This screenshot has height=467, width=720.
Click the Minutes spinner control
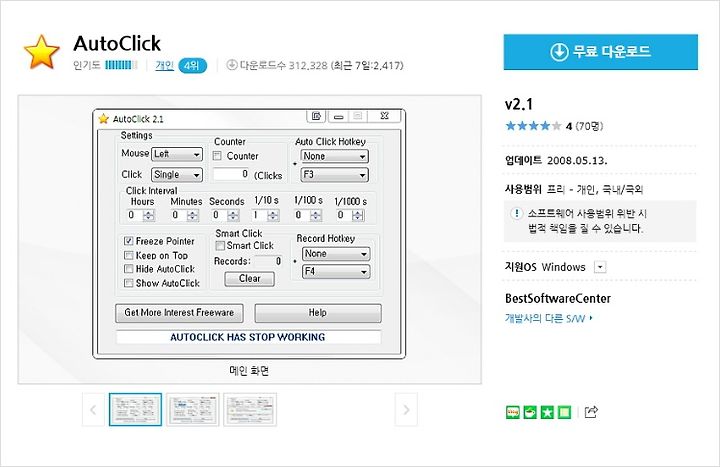[x=193, y=215]
